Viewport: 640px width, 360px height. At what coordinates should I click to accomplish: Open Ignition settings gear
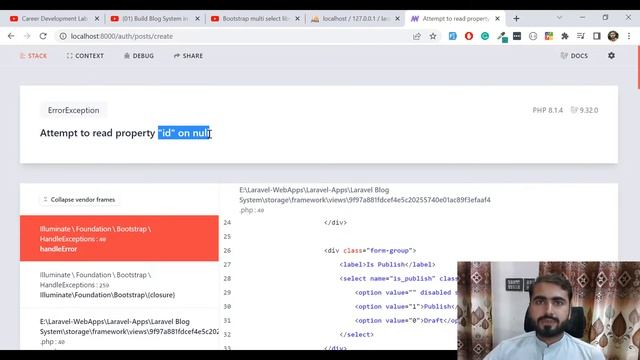tap(611, 56)
